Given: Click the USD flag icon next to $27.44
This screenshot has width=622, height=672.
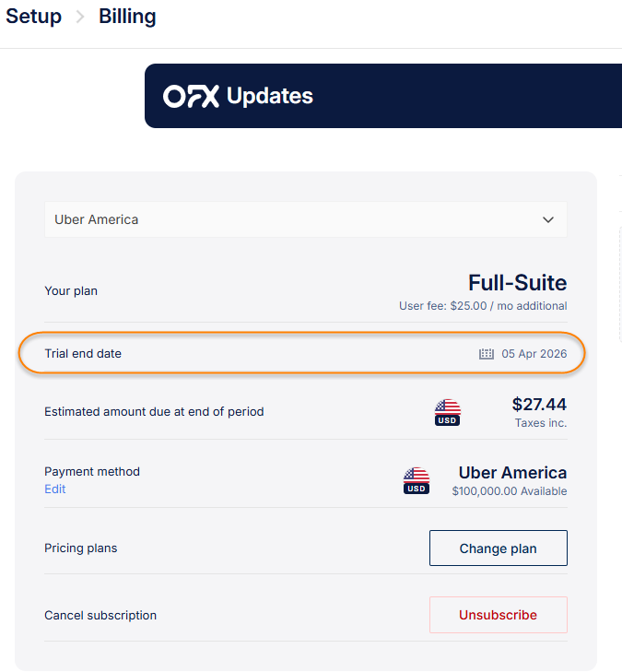Looking at the screenshot, I should point(448,412).
